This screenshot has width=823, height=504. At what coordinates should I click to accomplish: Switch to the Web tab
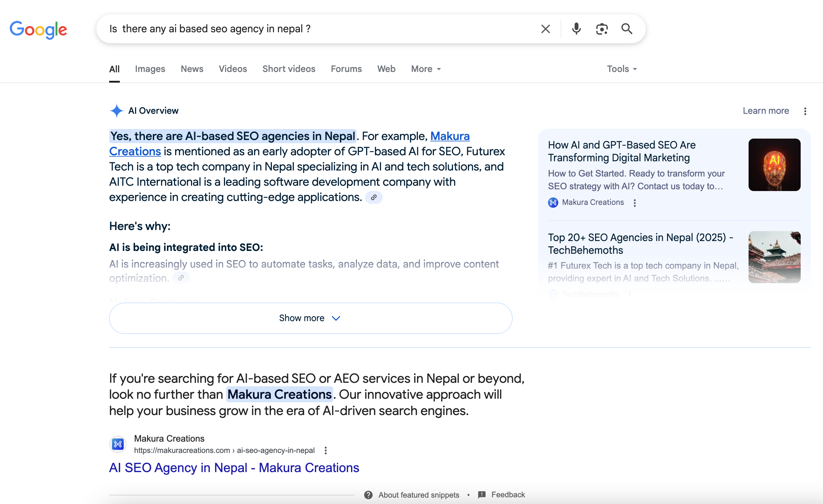[386, 69]
